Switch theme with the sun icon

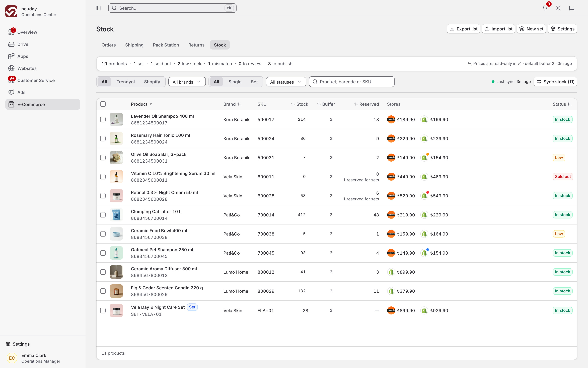(x=558, y=8)
